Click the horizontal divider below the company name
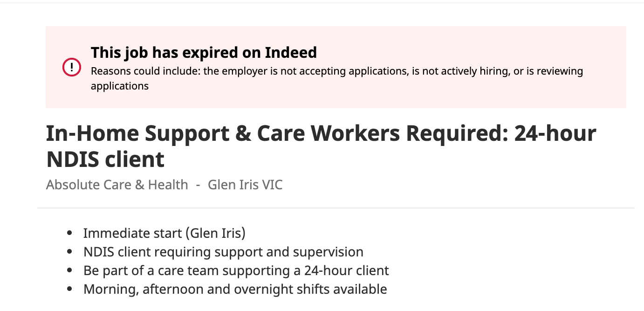Viewport: 644px width, 311px height. (x=336, y=207)
